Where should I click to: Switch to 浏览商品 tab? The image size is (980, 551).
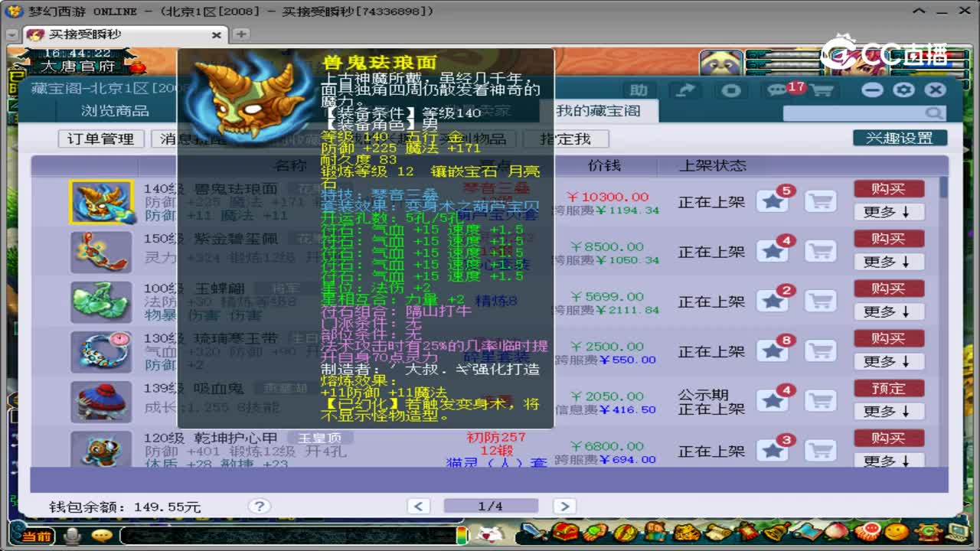[x=115, y=111]
